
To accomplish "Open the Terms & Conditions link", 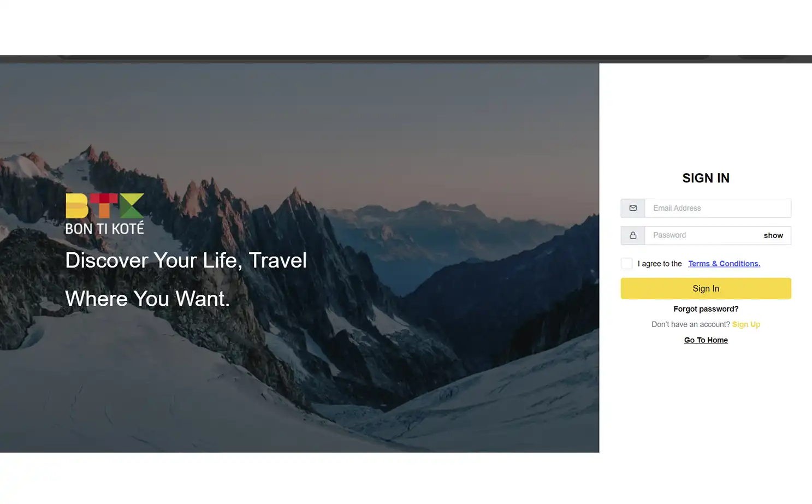I will [x=724, y=263].
